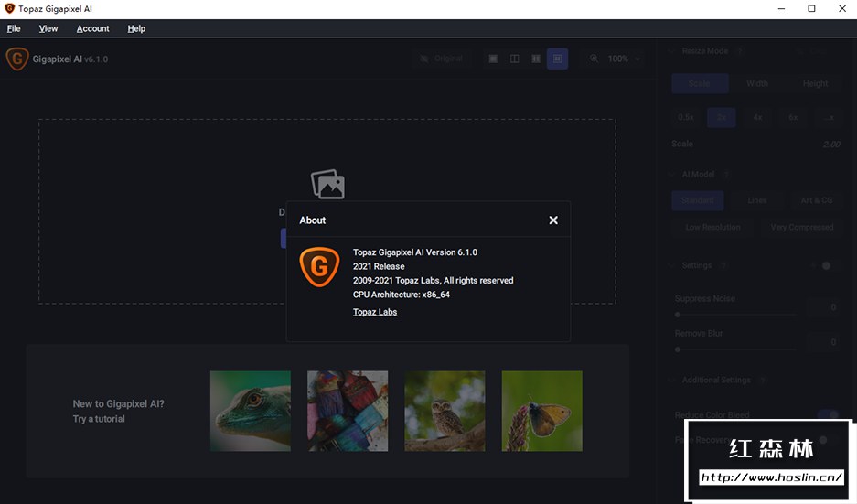Click the '2021 Release' text

tap(379, 266)
